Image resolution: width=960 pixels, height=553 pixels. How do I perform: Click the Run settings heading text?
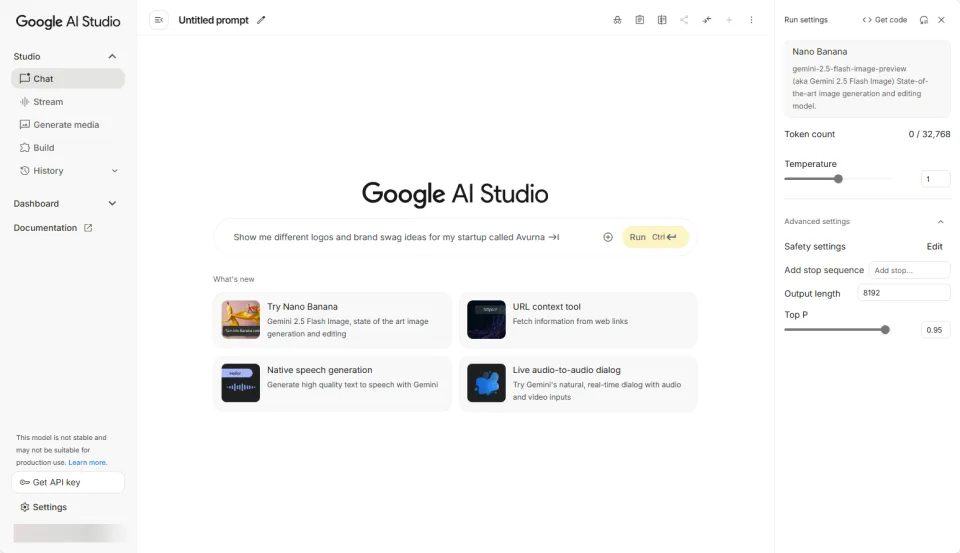click(806, 20)
